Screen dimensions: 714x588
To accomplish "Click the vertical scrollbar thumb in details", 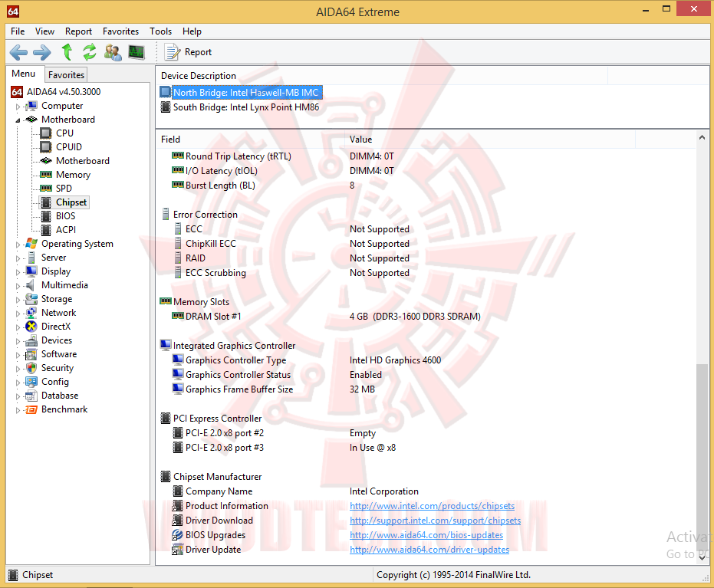I will [702, 458].
